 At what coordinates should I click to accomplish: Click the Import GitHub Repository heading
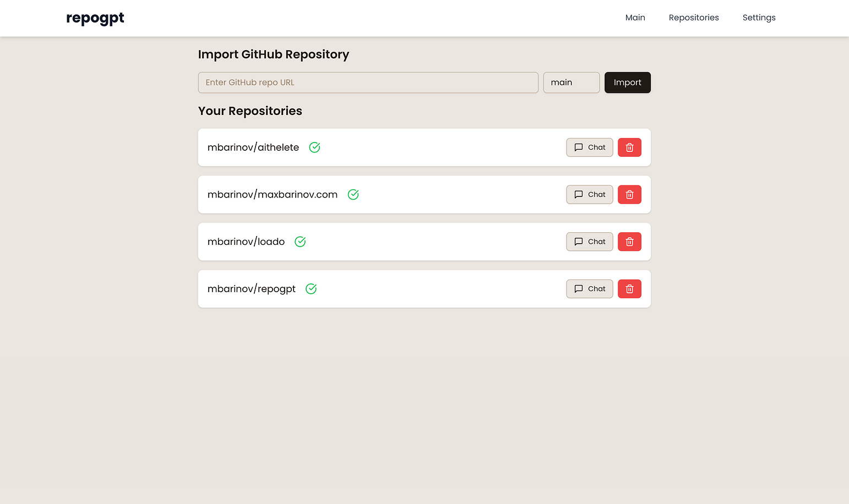tap(274, 54)
